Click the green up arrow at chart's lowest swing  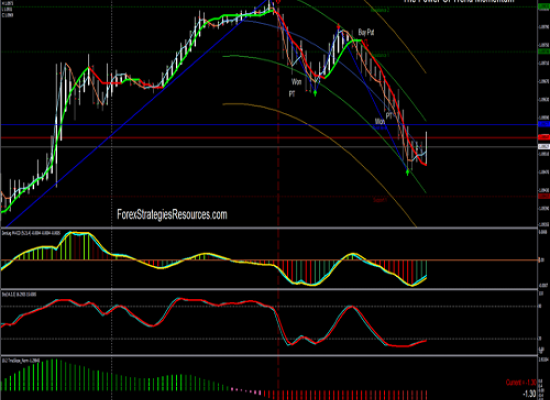click(x=407, y=172)
